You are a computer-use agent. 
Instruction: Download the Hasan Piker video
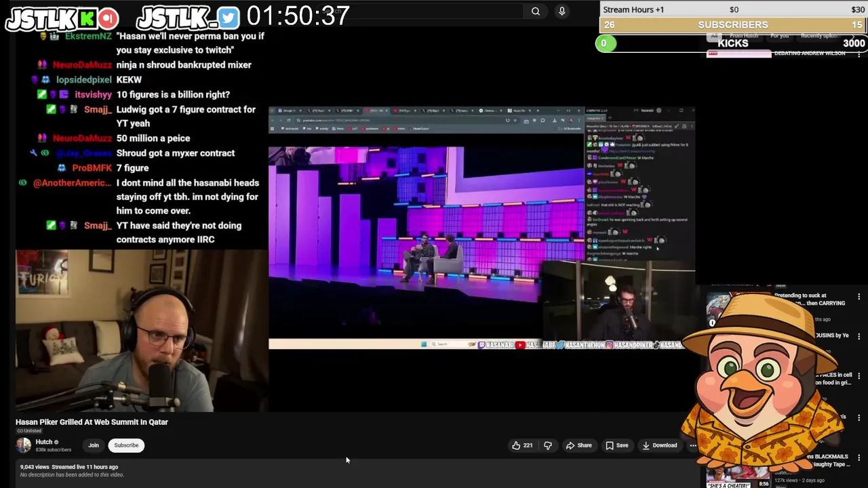tap(659, 445)
